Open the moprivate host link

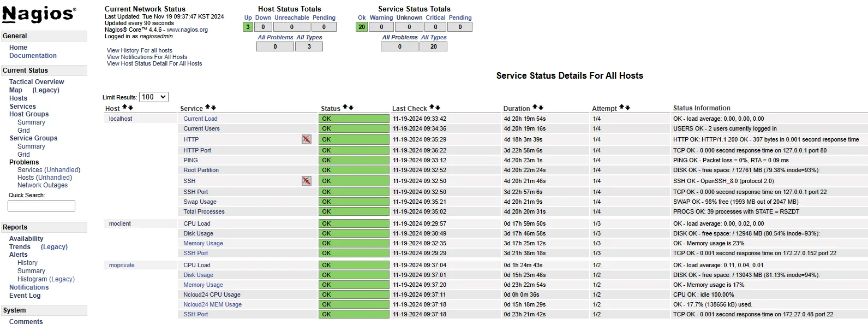click(122, 265)
